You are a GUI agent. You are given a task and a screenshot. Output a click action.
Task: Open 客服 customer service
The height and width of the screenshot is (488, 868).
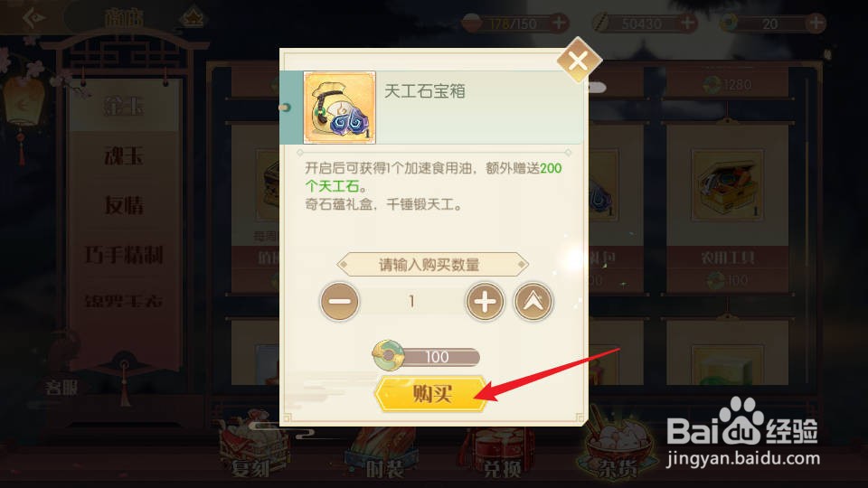coord(61,388)
